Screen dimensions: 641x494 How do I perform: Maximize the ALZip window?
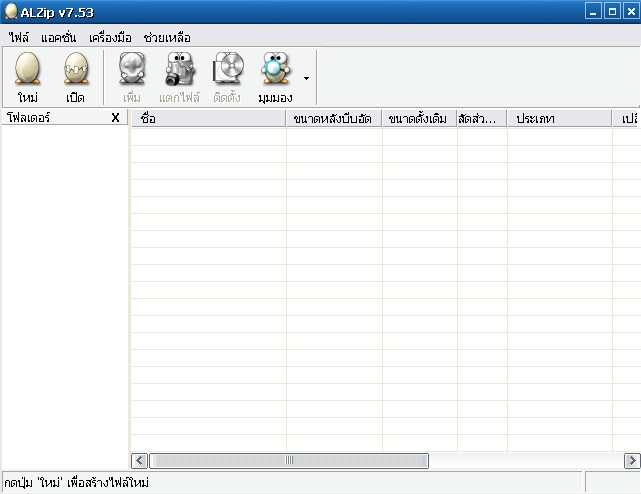(612, 11)
